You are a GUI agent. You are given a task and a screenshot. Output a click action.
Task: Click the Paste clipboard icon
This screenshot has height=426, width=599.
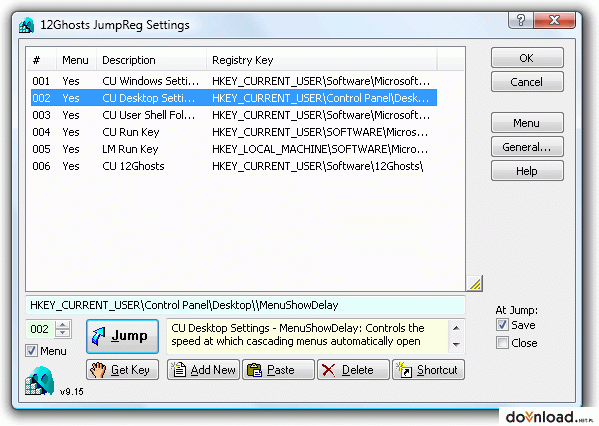(x=254, y=370)
